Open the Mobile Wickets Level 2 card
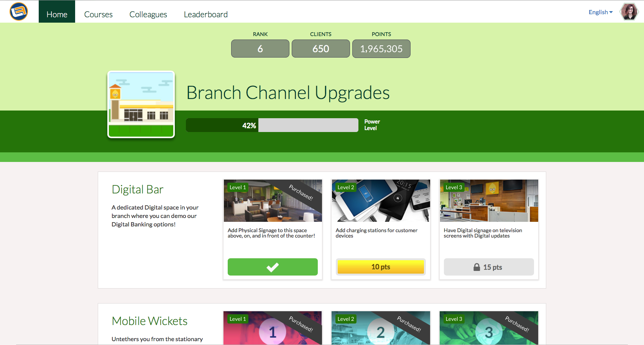The height and width of the screenshot is (345, 644). pos(381,328)
